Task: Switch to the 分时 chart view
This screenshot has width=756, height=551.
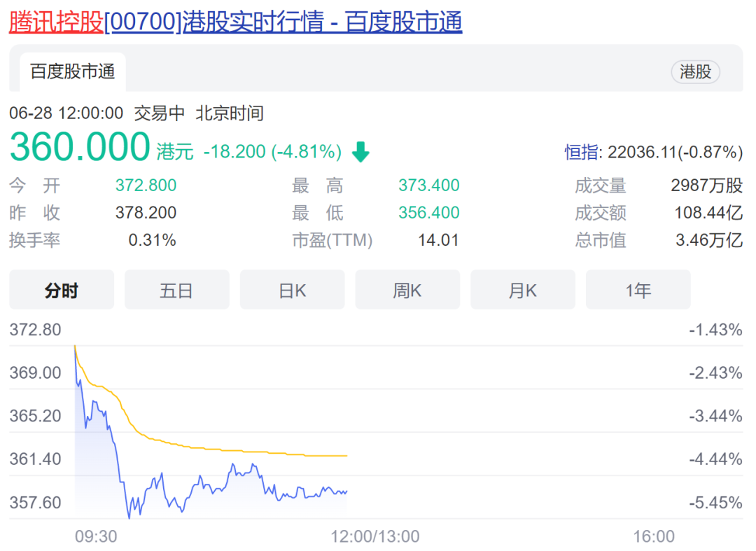Action: click(x=62, y=290)
